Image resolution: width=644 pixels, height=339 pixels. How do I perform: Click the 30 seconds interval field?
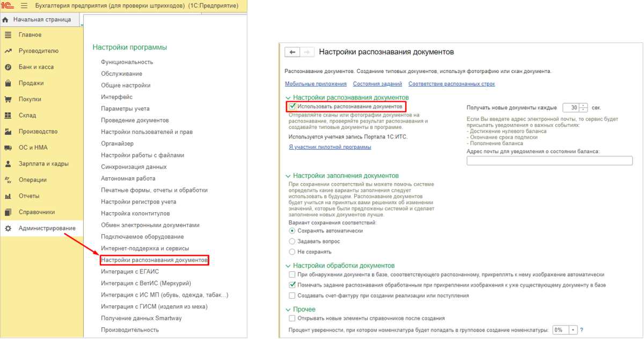tap(571, 107)
